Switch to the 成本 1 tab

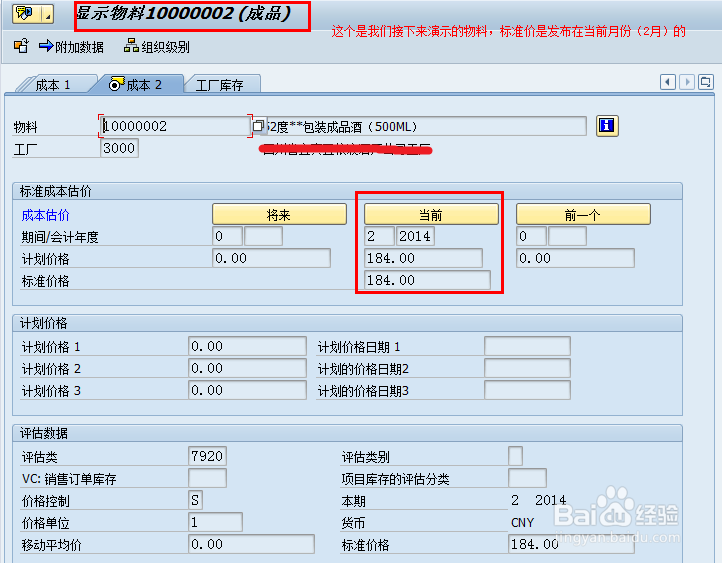(53, 85)
